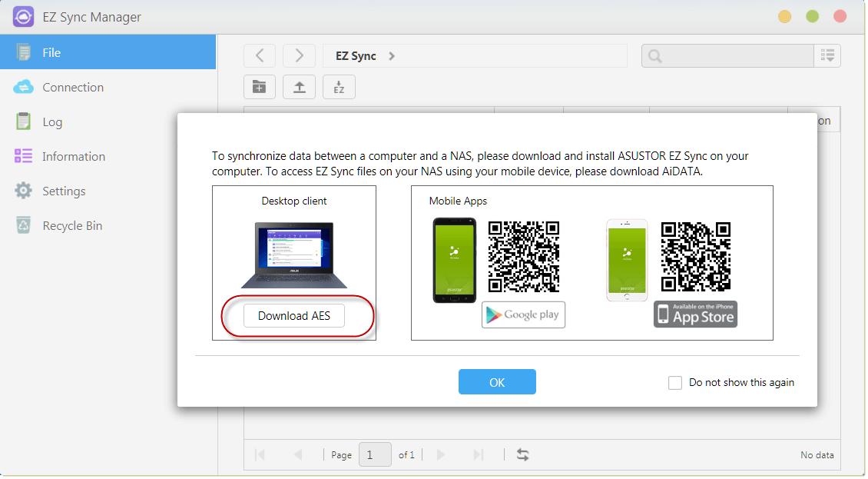Click the green maximize window button

[812, 17]
